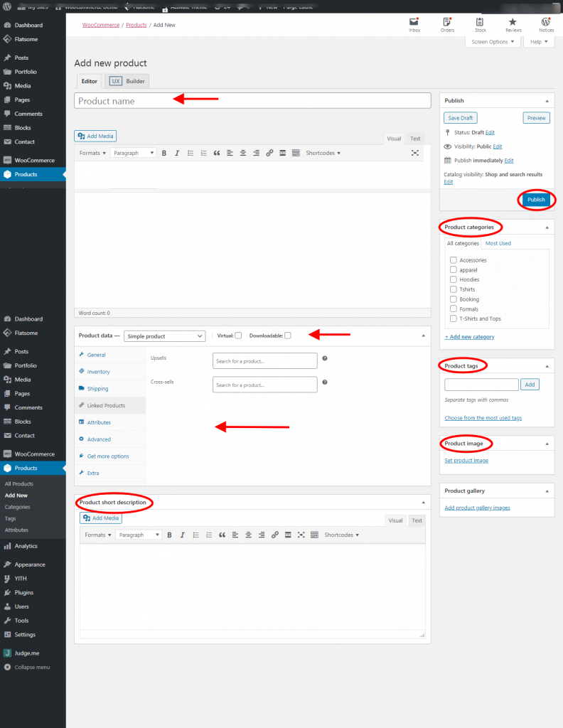This screenshot has width=563, height=728.
Task: Click the blue Publish button
Action: pos(536,200)
